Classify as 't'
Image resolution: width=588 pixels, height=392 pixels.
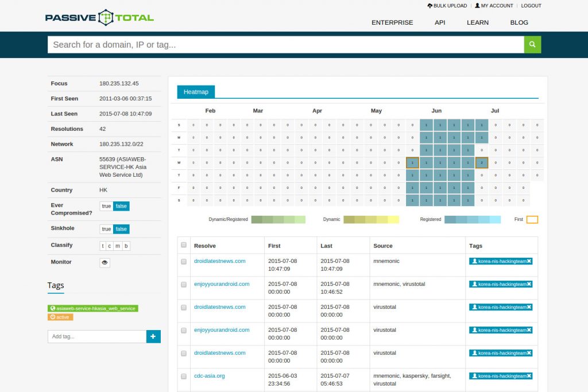click(x=103, y=246)
